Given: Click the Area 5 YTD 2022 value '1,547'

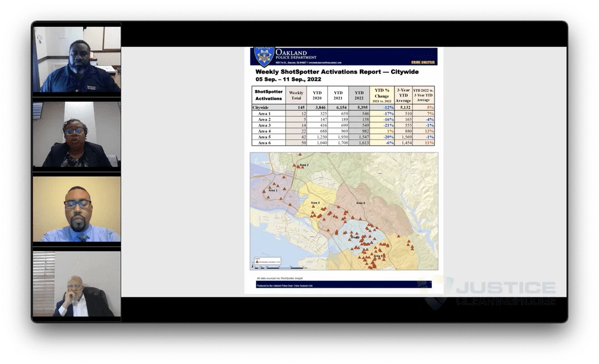Looking at the screenshot, I should pos(363,137).
